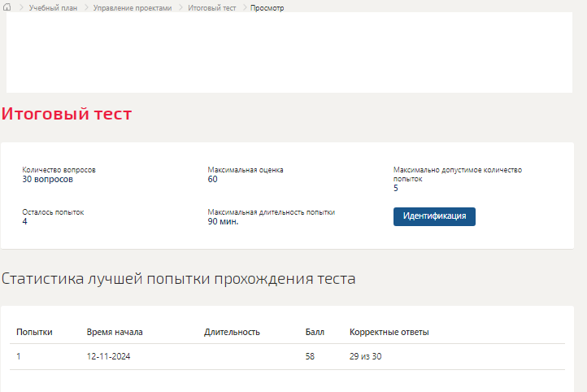
Task: Click the Балл column header
Action: point(315,332)
